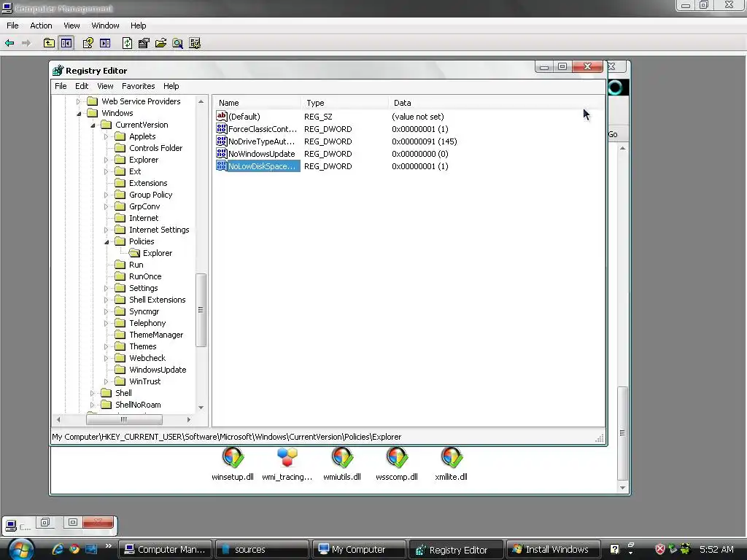Click the wmiutils.dll file icon
This screenshot has width=747, height=560.
tap(342, 458)
